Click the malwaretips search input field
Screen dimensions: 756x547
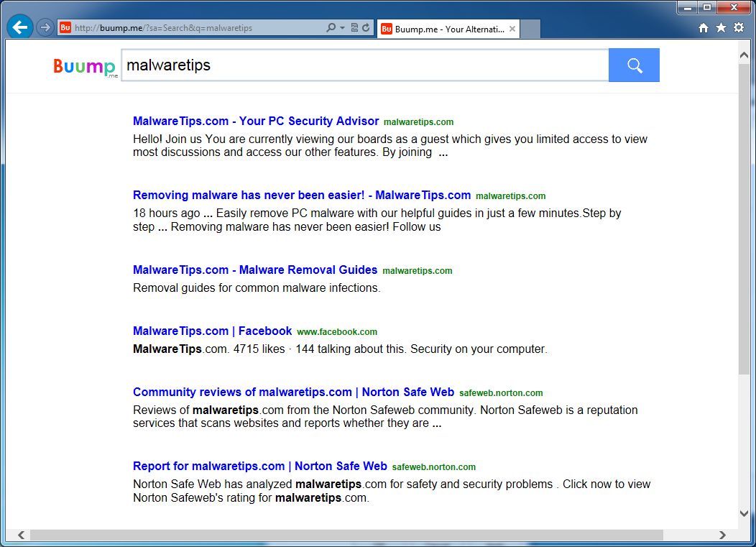point(365,65)
